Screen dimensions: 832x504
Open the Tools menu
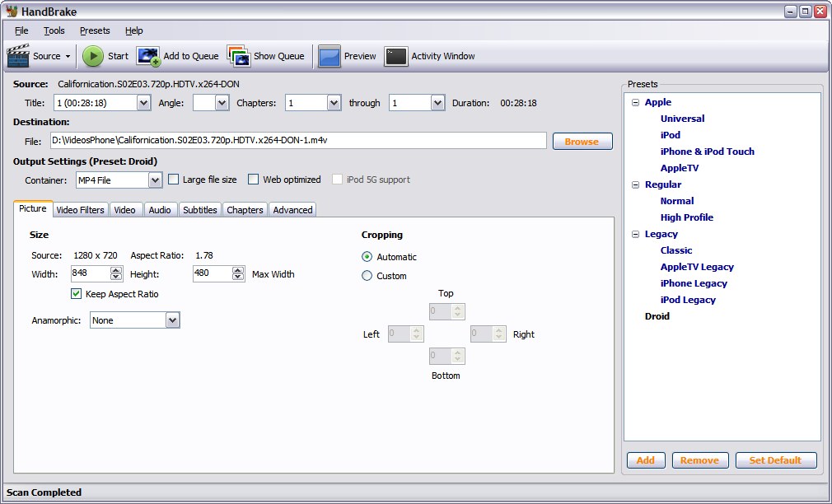click(54, 30)
